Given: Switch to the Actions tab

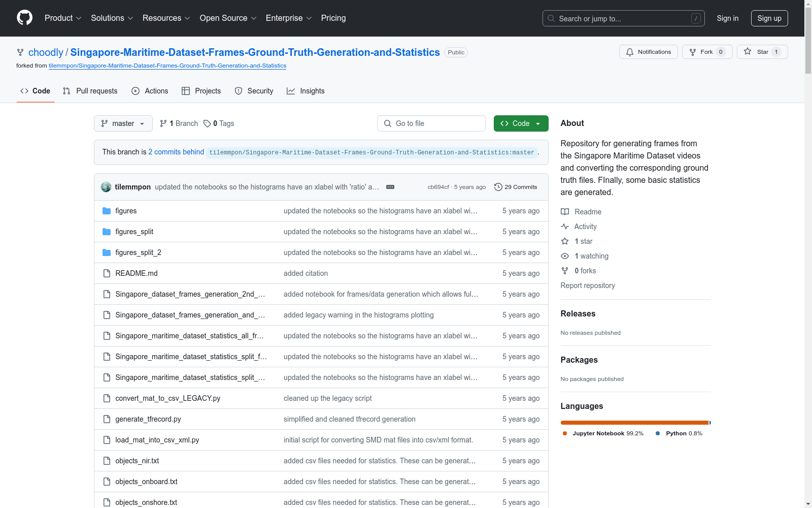Looking at the screenshot, I should [150, 91].
